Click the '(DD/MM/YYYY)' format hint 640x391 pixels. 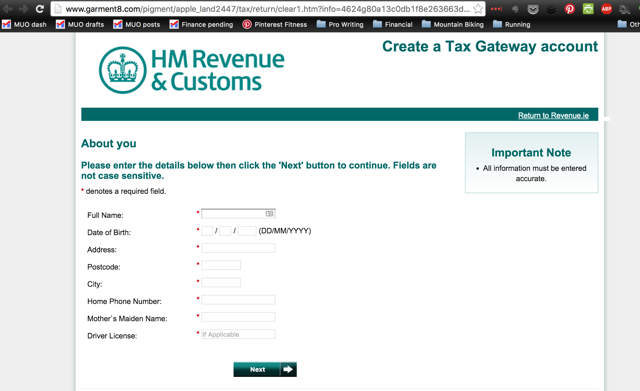[x=285, y=231]
